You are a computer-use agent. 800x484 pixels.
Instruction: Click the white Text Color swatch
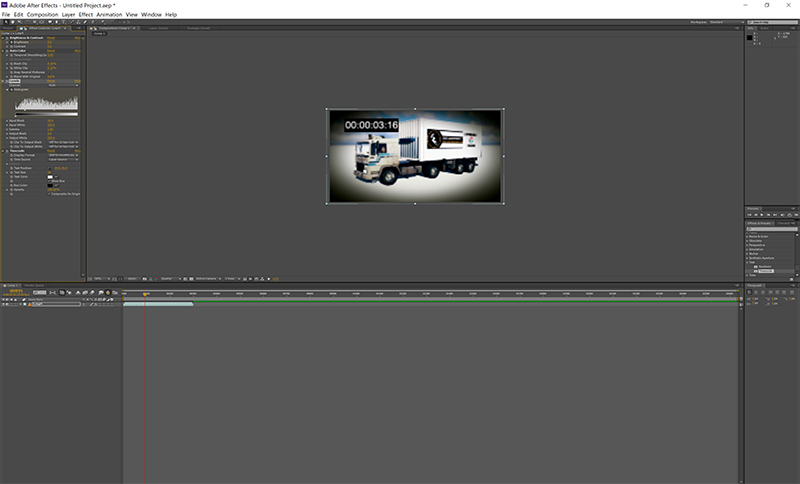pos(51,177)
